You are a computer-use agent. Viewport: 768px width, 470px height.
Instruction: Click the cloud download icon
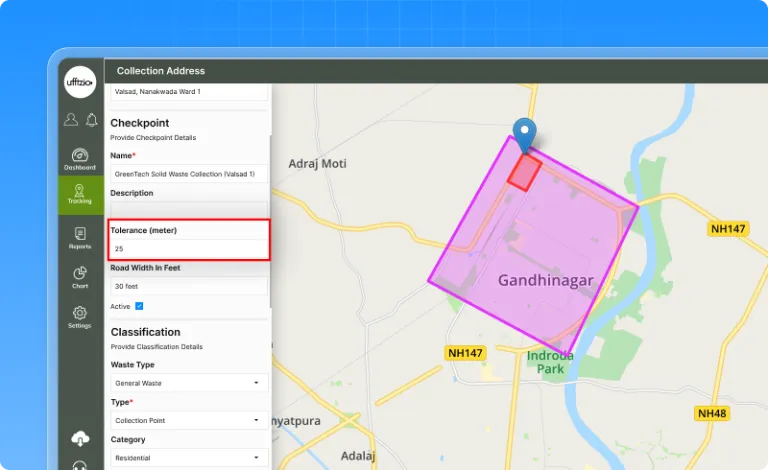pos(80,438)
